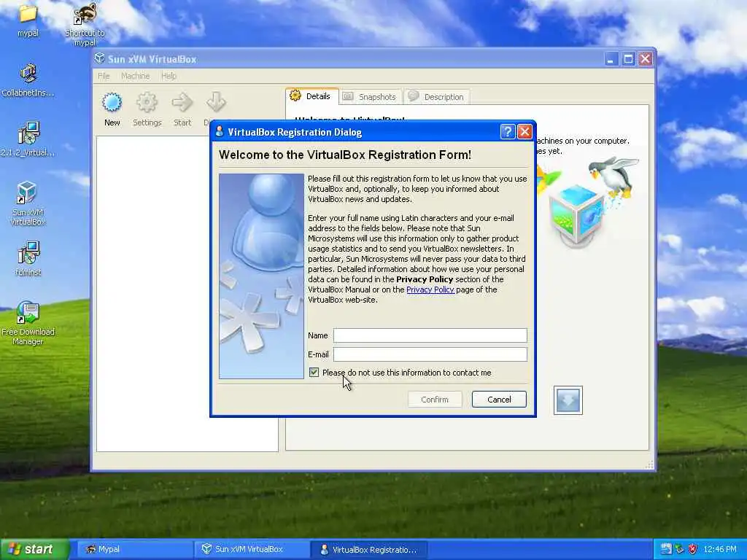The width and height of the screenshot is (747, 560).
Task: Click the red shield icon in system tray
Action: click(x=693, y=549)
